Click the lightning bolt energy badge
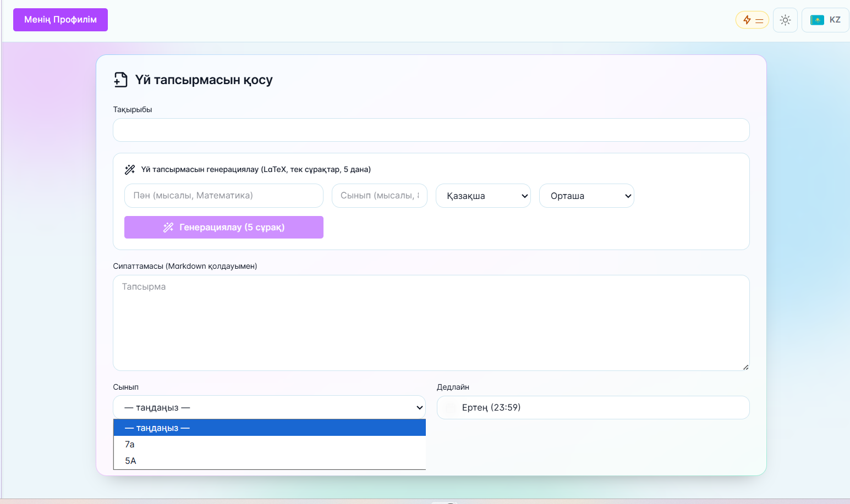Screen dimensions: 850x504 coord(752,20)
